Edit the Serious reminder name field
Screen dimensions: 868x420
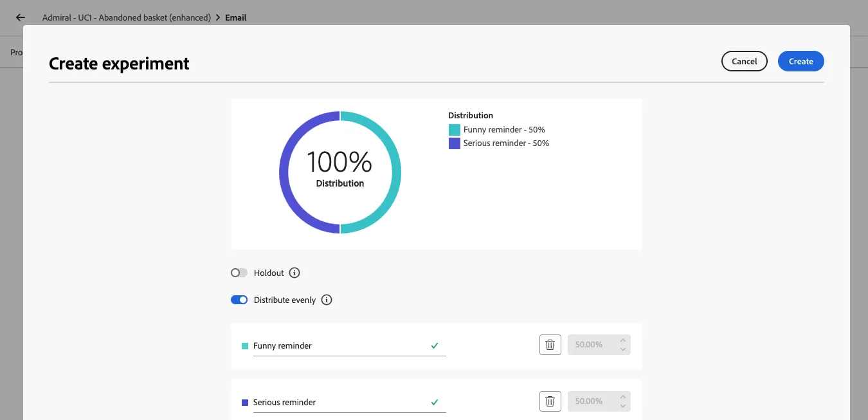[349, 402]
